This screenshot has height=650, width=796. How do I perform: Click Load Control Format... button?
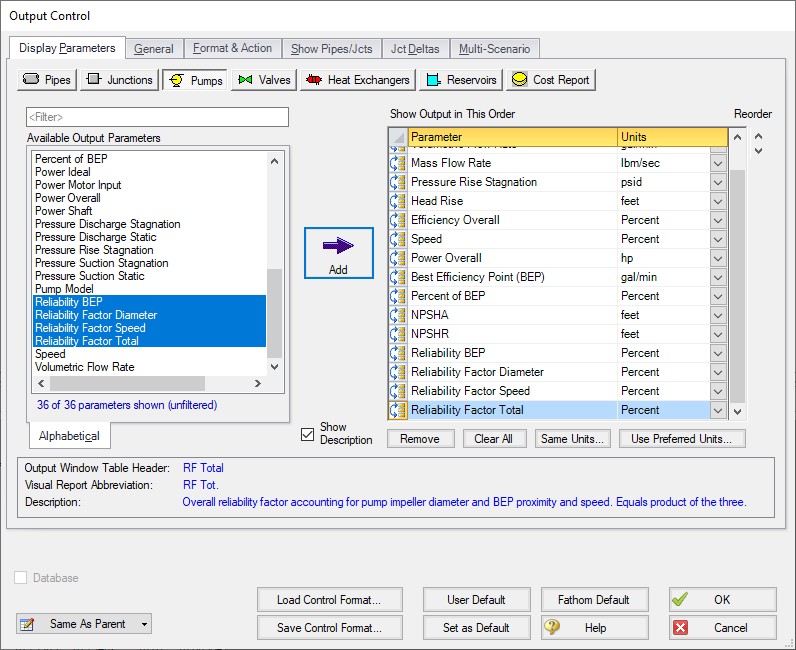329,600
